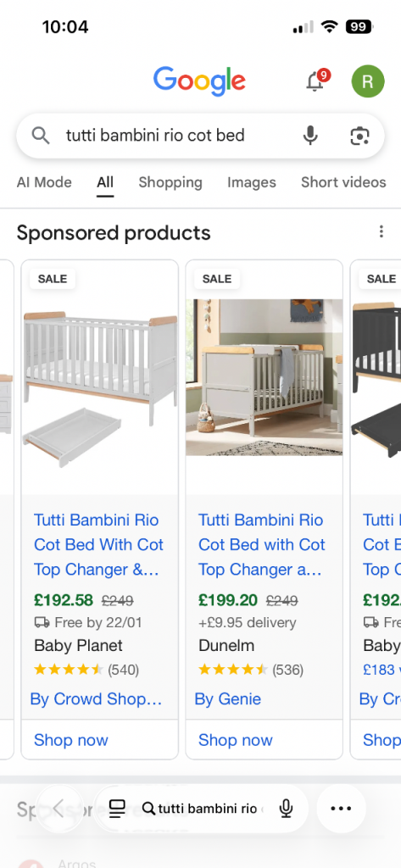Open the By Genie link
Screen dimensions: 401x868
pyautogui.click(x=228, y=699)
